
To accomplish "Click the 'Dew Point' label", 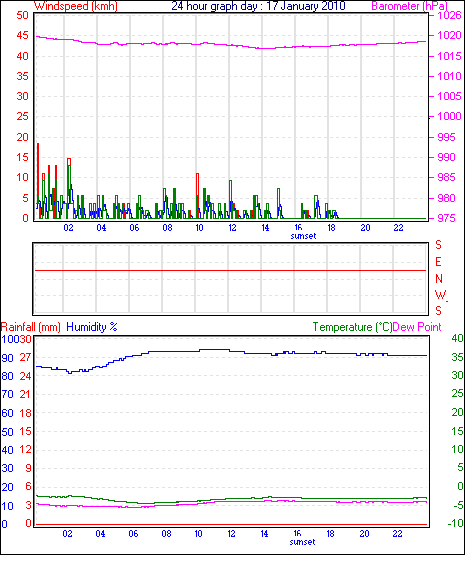I will click(417, 327).
